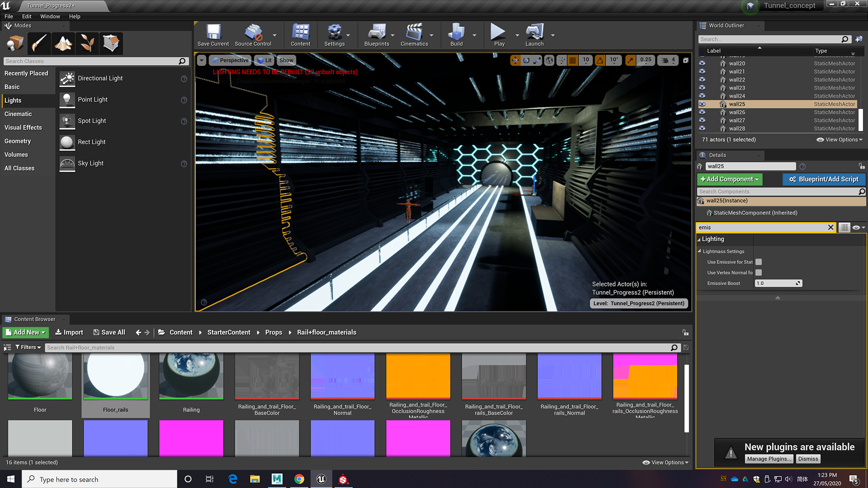Collapse the Lighting section

[699, 239]
